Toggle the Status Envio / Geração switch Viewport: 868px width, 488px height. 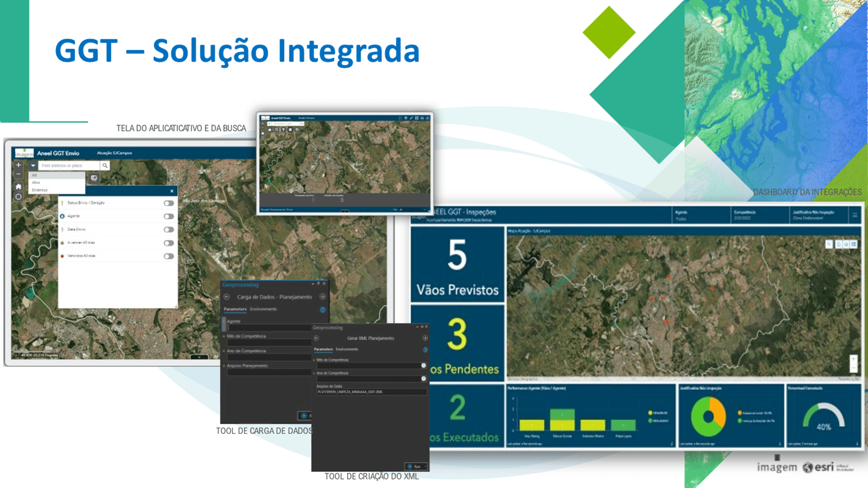tap(169, 203)
